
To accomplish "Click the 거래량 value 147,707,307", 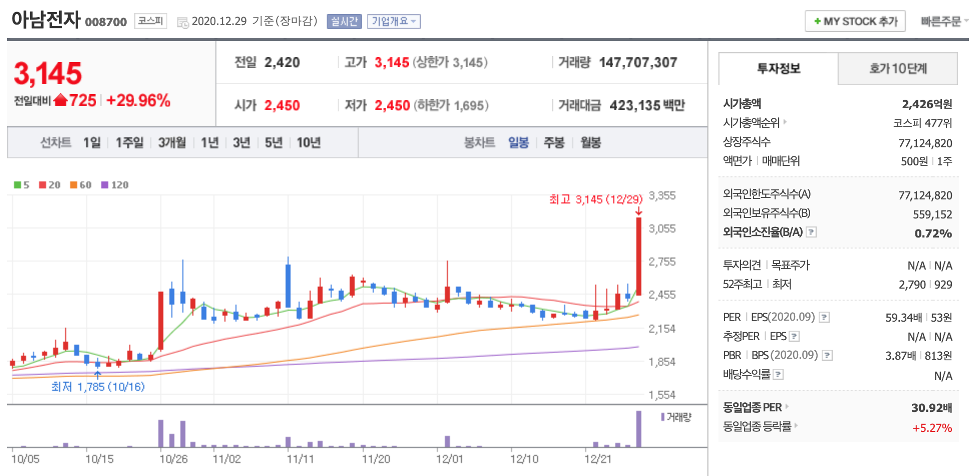I will click(638, 63).
